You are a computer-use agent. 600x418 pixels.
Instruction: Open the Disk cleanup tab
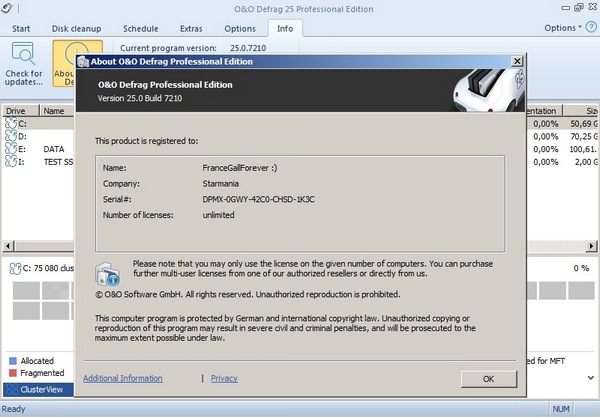(x=77, y=29)
